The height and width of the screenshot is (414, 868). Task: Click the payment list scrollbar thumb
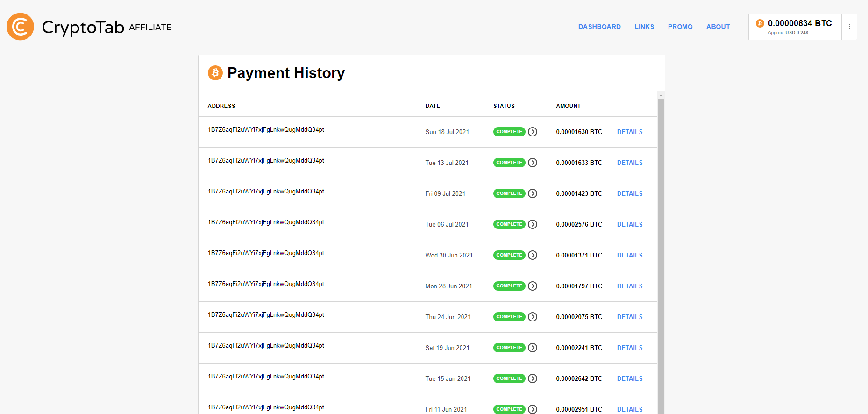(x=661, y=256)
